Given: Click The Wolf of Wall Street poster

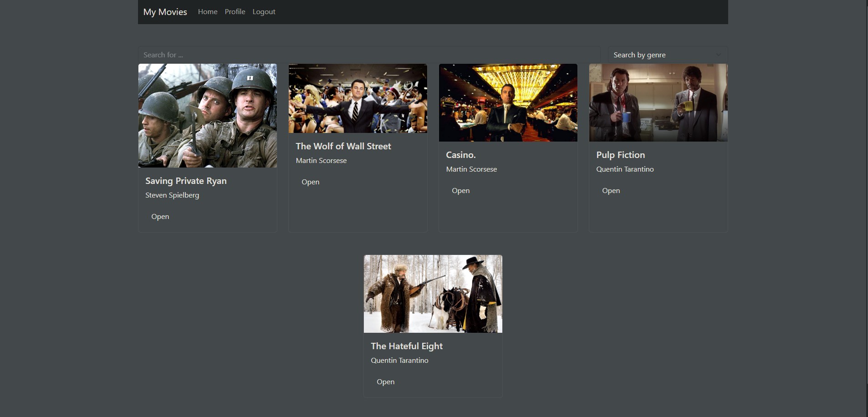Looking at the screenshot, I should point(358,98).
